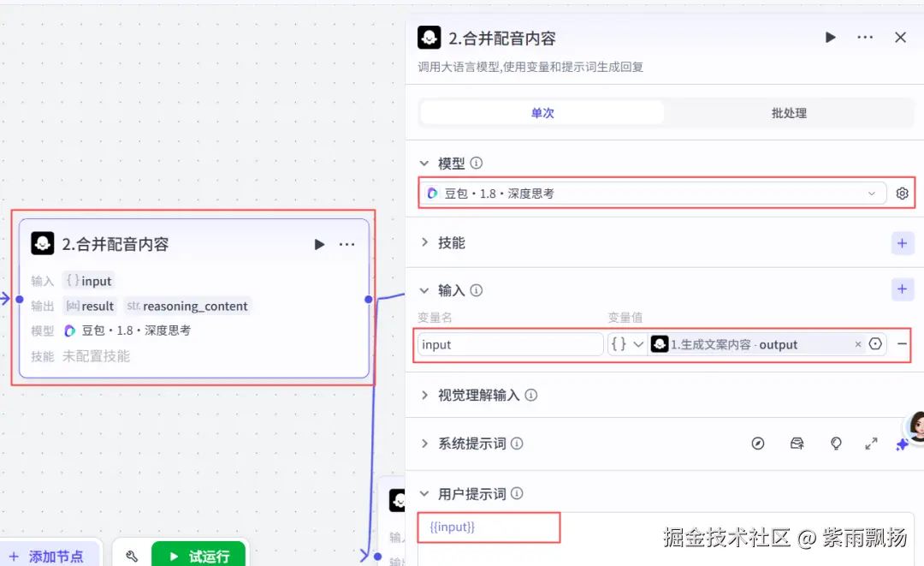The width and height of the screenshot is (924, 566).
Task: Remove the input variable with minus icon
Action: 903,343
